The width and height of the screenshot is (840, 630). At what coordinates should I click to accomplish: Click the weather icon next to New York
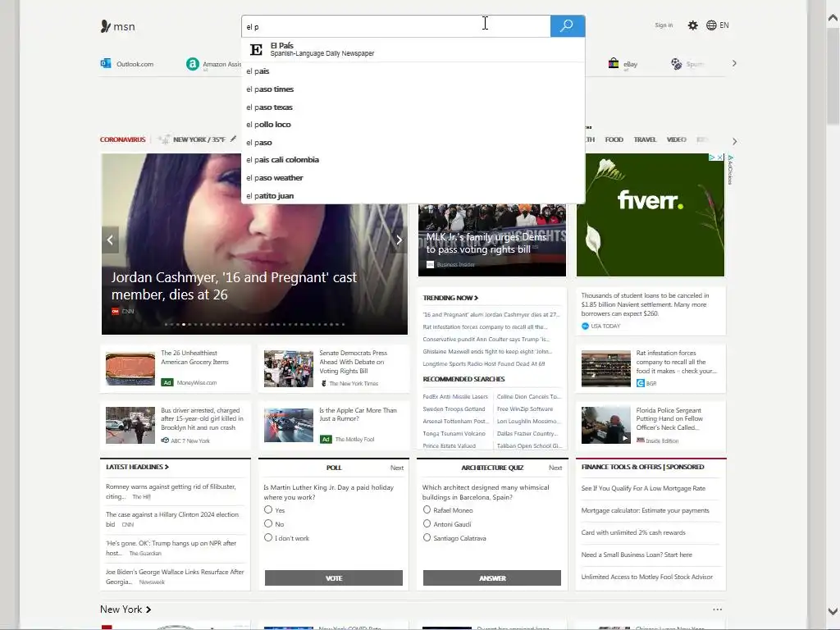[166, 139]
